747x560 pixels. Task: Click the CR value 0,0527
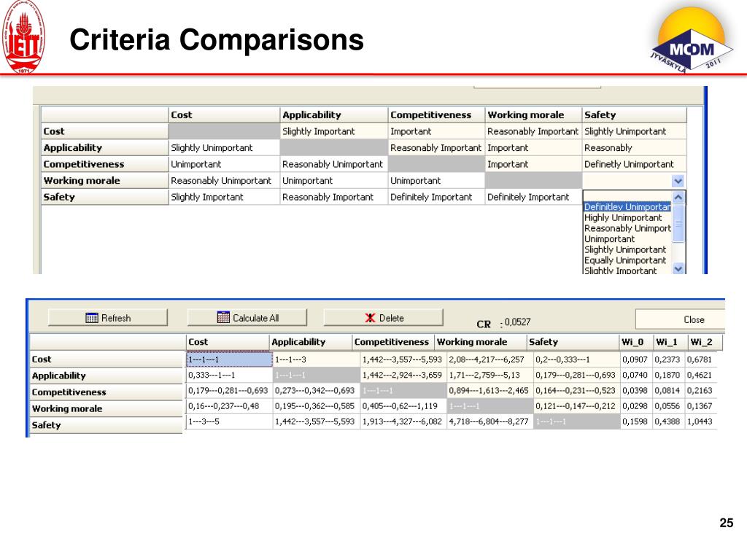point(517,322)
